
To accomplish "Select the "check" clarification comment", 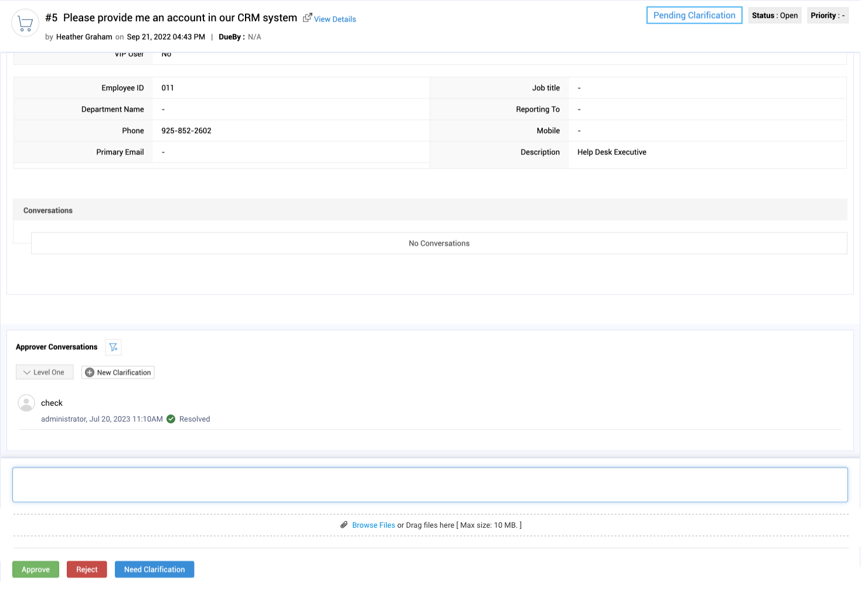I will [x=52, y=403].
